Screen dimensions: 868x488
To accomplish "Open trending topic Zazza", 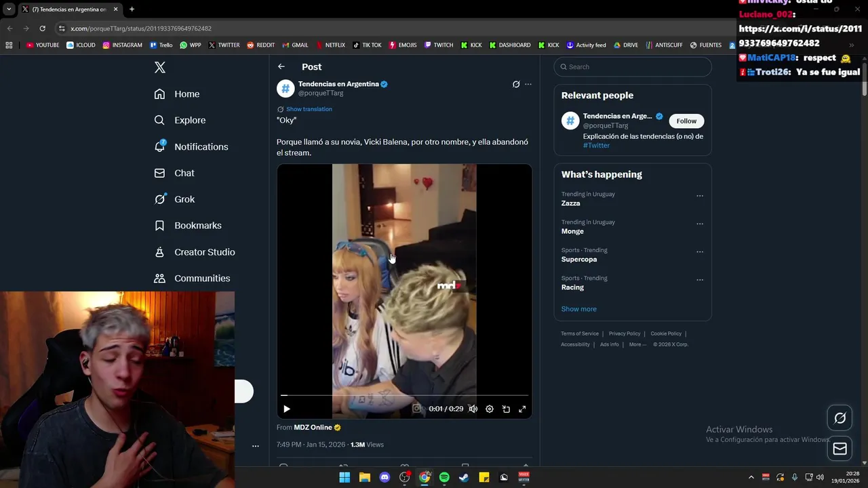I will (x=570, y=203).
